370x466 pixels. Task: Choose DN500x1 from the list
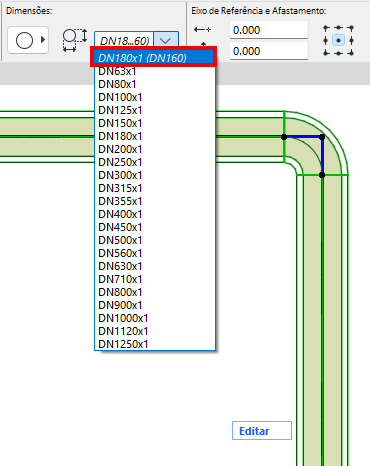pos(155,240)
